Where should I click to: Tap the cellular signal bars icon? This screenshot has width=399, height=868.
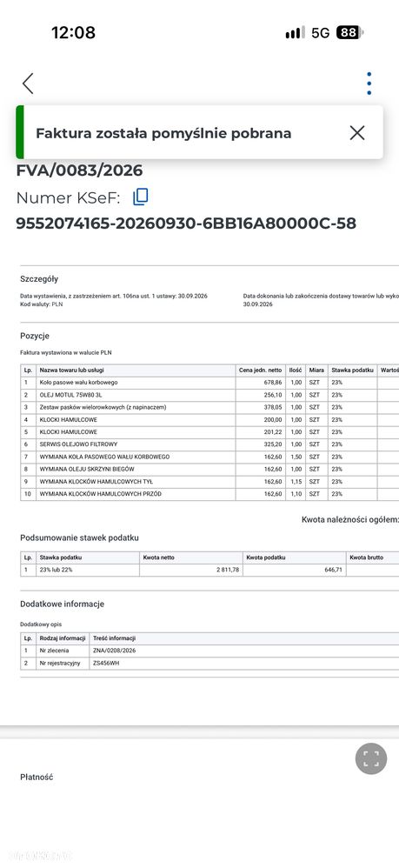[295, 33]
